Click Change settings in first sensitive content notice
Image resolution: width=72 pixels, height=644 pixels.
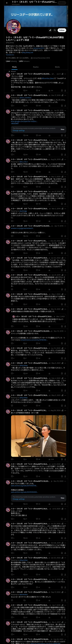tap(19, 131)
